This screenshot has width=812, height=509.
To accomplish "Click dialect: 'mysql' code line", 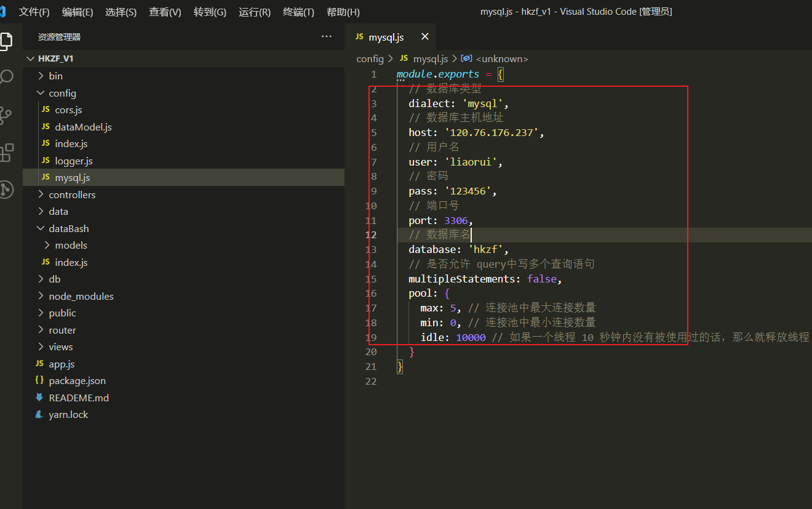I will coord(459,103).
